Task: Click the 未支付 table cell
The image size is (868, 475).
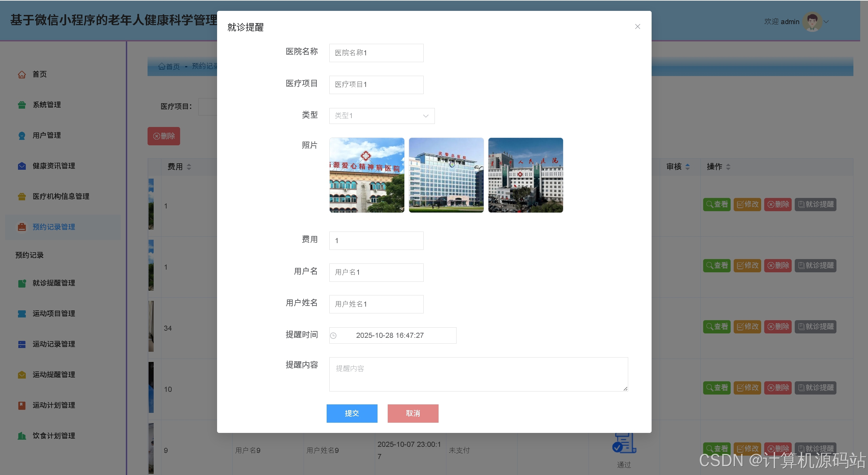Action: pyautogui.click(x=459, y=451)
